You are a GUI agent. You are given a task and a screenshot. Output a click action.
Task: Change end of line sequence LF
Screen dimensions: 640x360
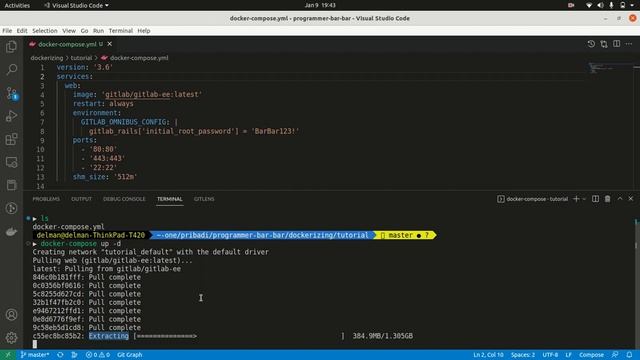click(x=568, y=355)
